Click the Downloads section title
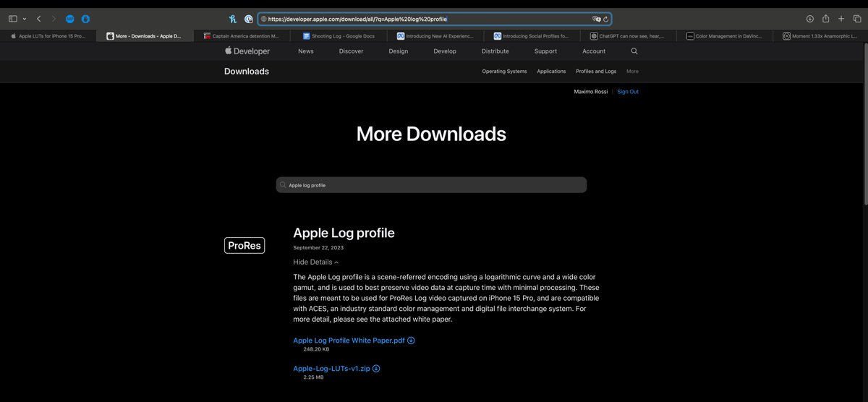 247,72
